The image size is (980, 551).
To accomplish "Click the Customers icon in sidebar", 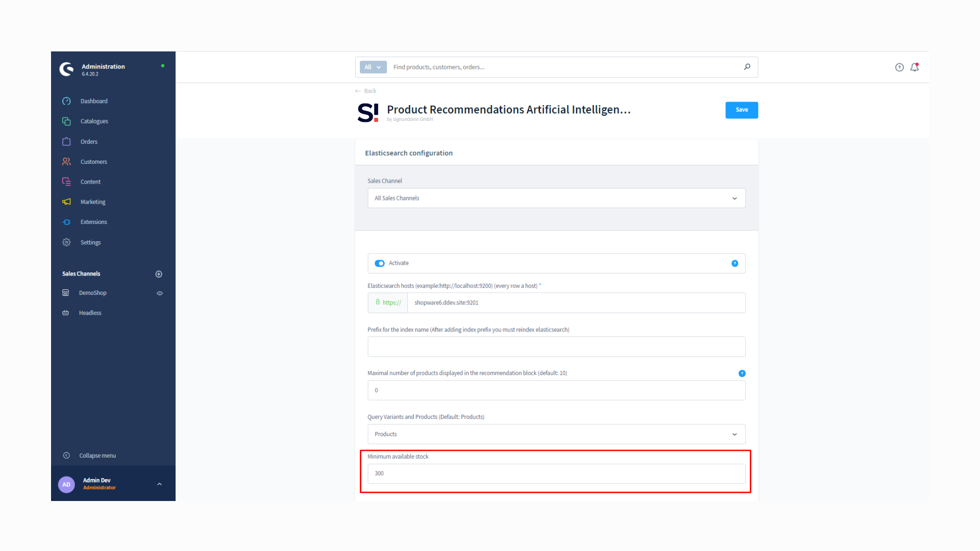I will [x=67, y=161].
